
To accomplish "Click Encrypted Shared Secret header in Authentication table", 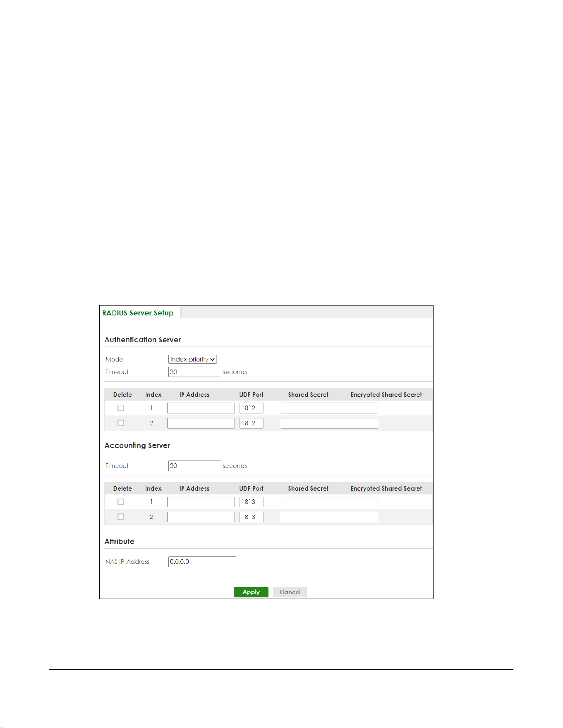I will (386, 395).
